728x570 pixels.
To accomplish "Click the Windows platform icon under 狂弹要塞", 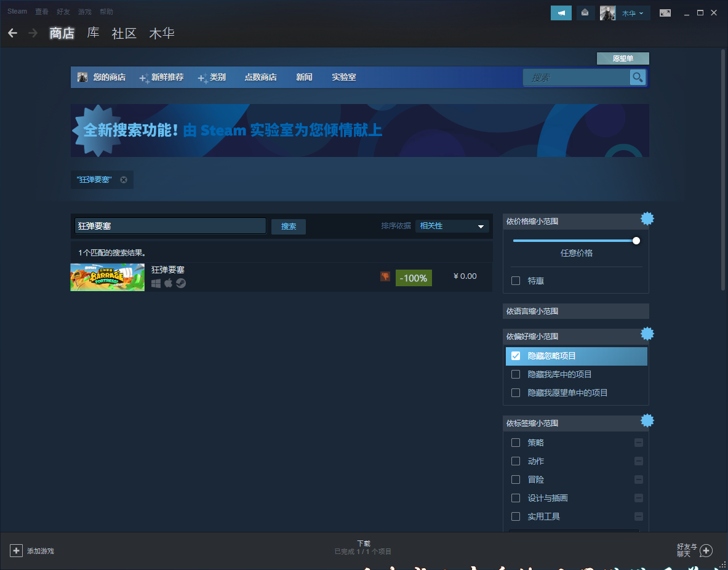I will (x=156, y=283).
